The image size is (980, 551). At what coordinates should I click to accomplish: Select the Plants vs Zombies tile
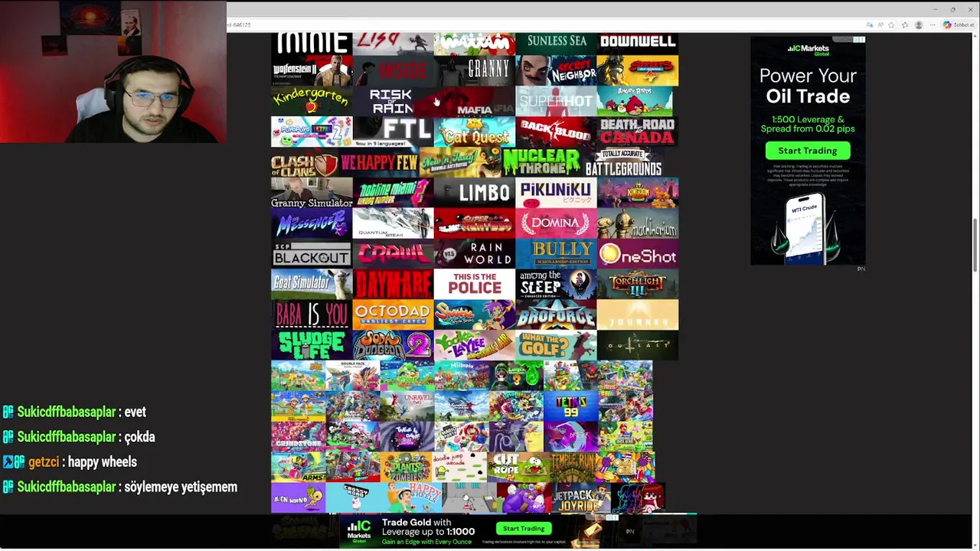point(407,466)
